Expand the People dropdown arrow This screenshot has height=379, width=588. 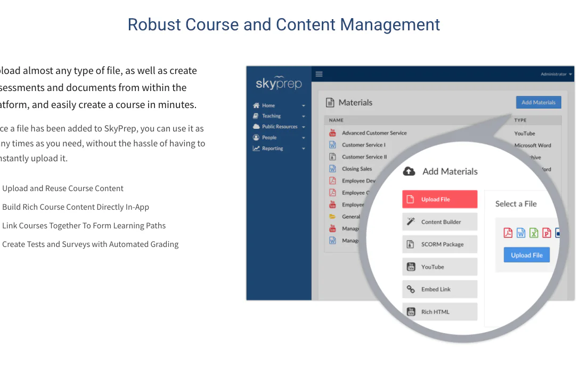[x=304, y=137]
